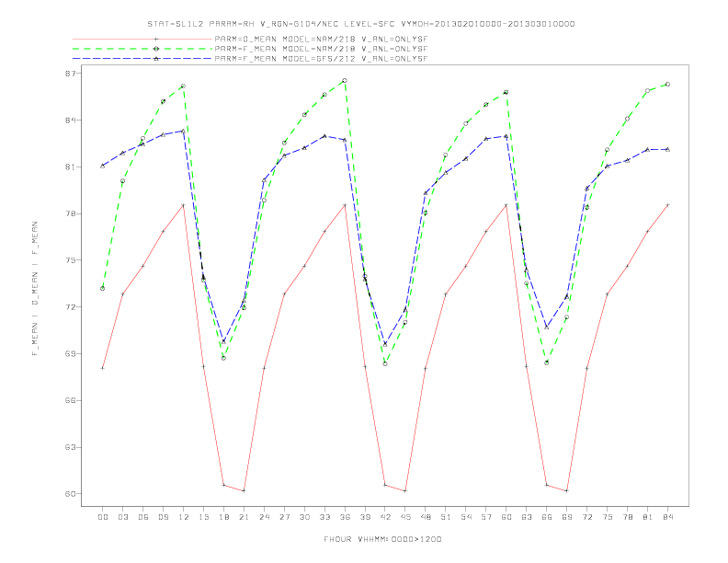728x563 pixels.
Task: Click the x-axis tick label 06
Action: (x=143, y=517)
